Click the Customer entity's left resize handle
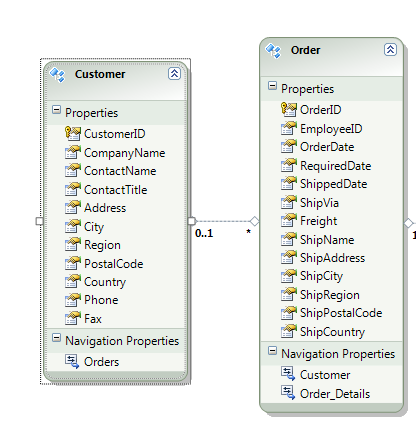Image resolution: width=416 pixels, height=423 pixels. click(39, 221)
